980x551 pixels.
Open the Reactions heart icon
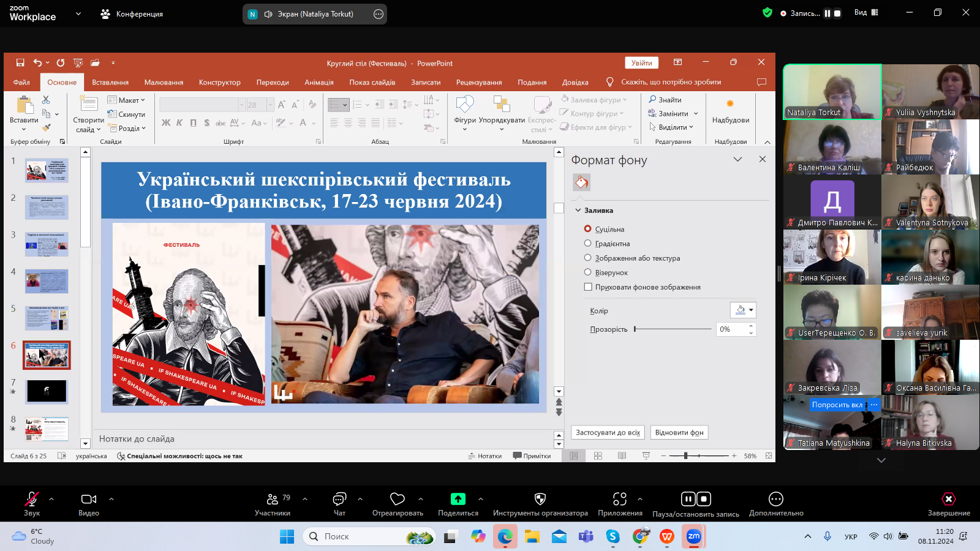coord(398,499)
